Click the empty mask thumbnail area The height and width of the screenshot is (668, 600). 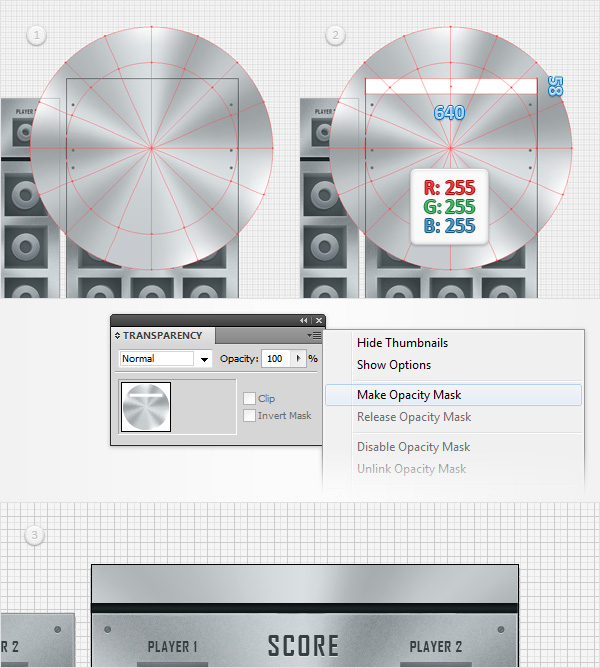point(204,407)
